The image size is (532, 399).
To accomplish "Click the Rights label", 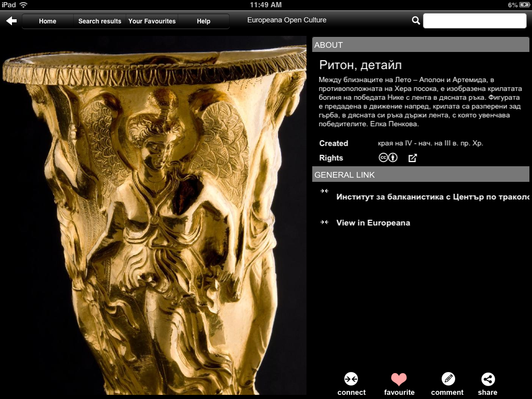I will (331, 158).
